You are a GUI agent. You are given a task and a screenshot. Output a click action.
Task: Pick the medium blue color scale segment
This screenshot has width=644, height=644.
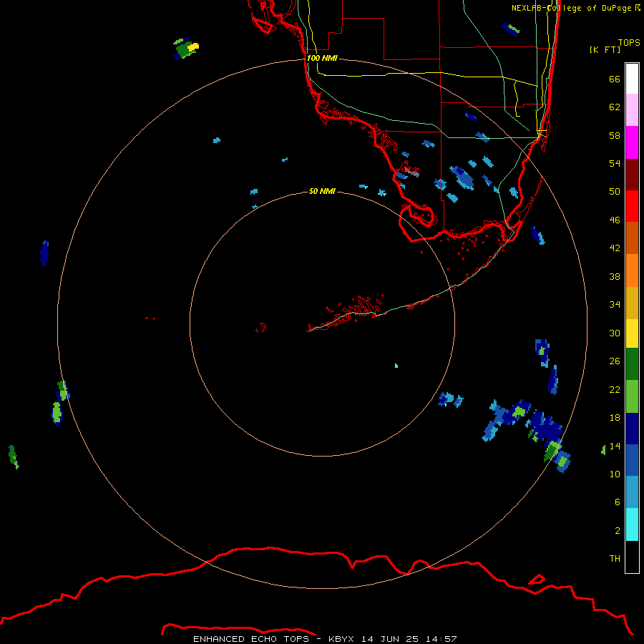click(x=632, y=460)
